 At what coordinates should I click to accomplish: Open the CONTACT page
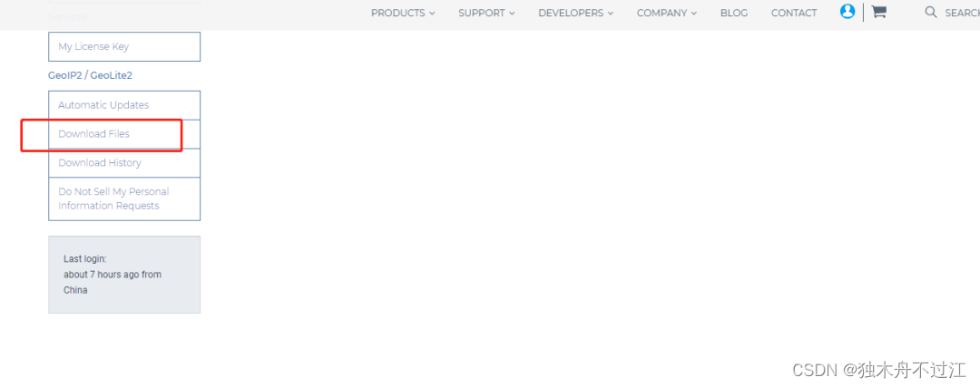[793, 13]
